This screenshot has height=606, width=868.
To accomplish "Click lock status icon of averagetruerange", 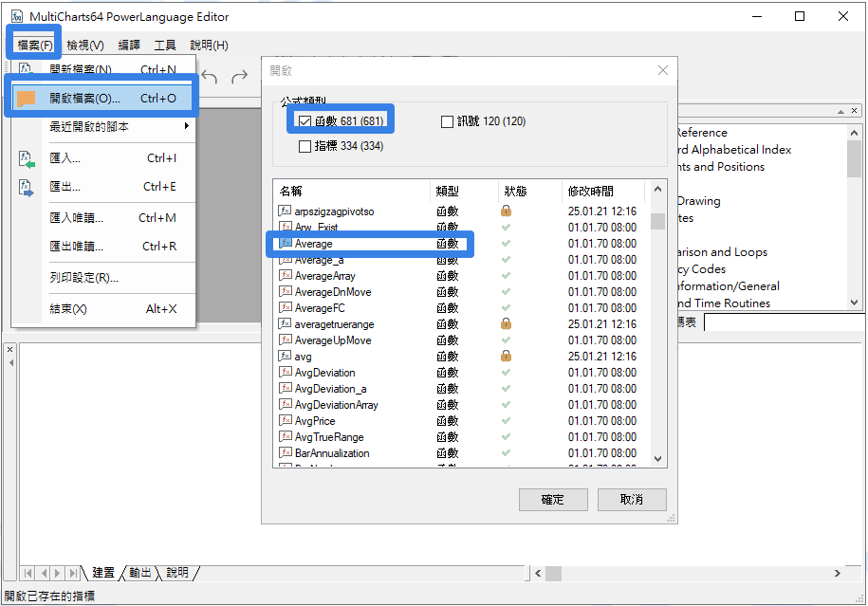I will click(506, 323).
